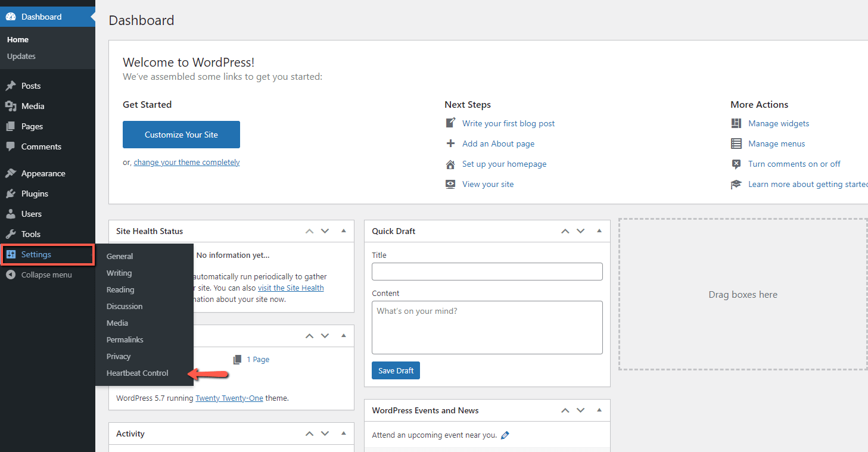
Task: Focus the Quick Draft Title field
Action: tap(487, 272)
